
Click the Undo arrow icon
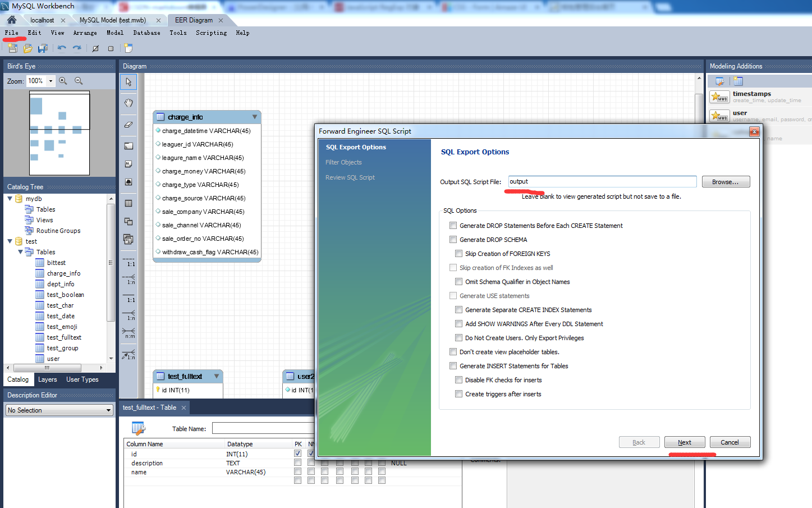click(62, 48)
